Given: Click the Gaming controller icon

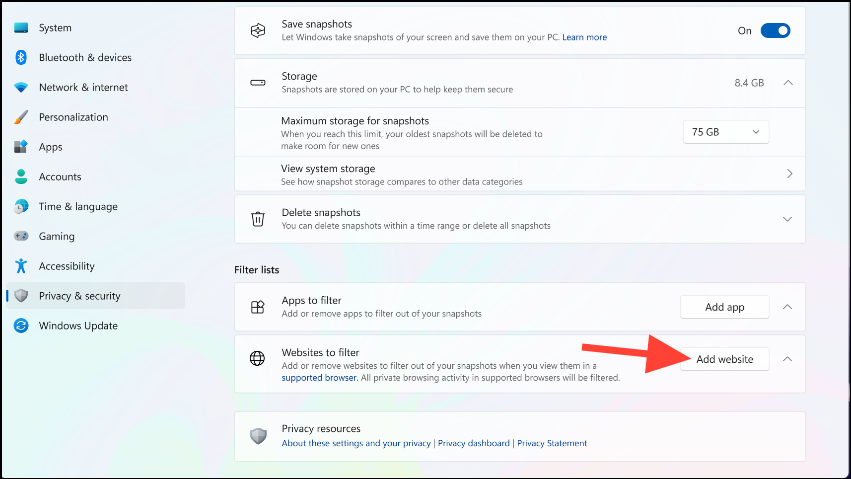Looking at the screenshot, I should pyautogui.click(x=21, y=236).
